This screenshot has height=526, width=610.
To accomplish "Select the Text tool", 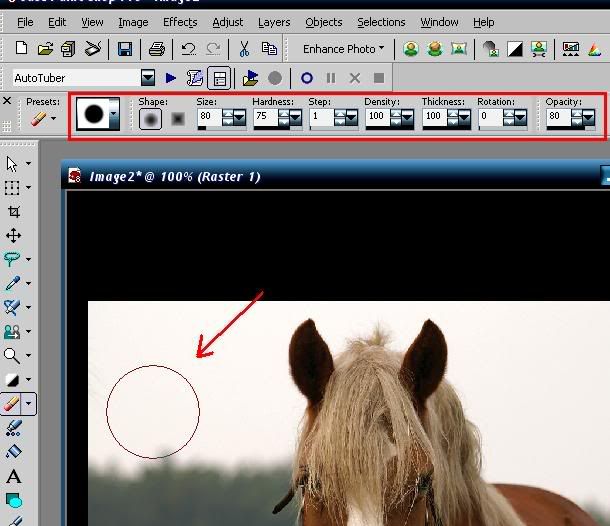I will point(14,476).
